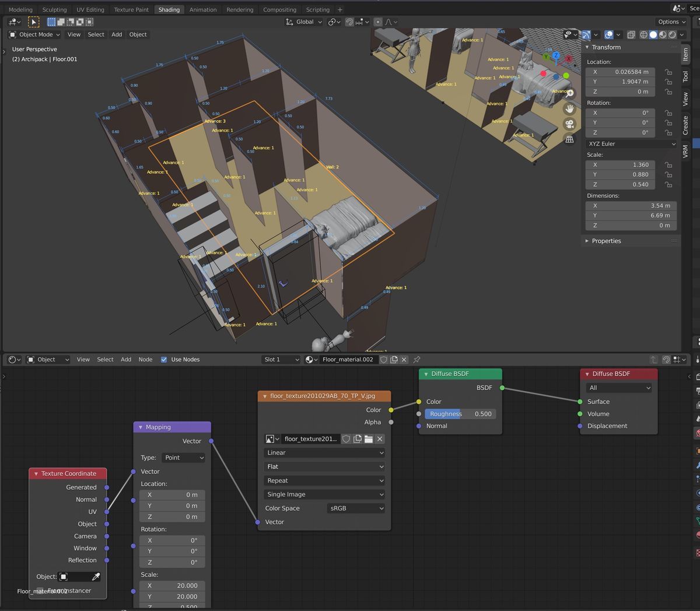Collapse the Transform panel header
700x611 pixels.
(607, 47)
